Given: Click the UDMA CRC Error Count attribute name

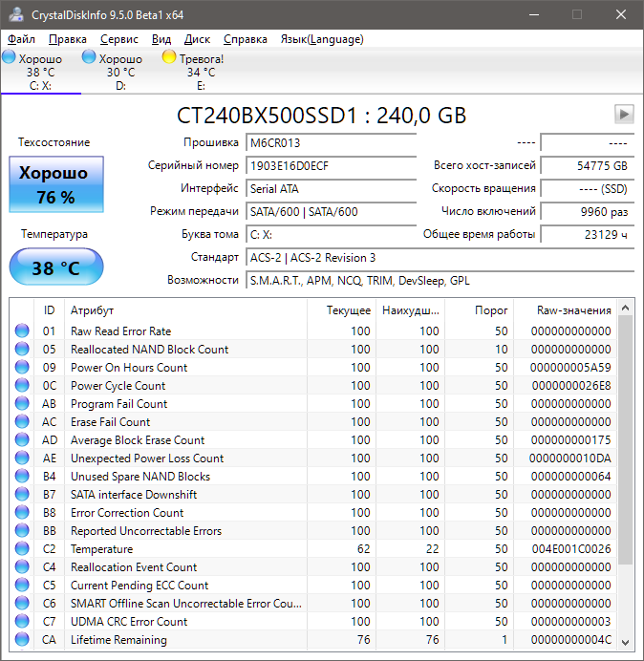Looking at the screenshot, I should [x=129, y=622].
